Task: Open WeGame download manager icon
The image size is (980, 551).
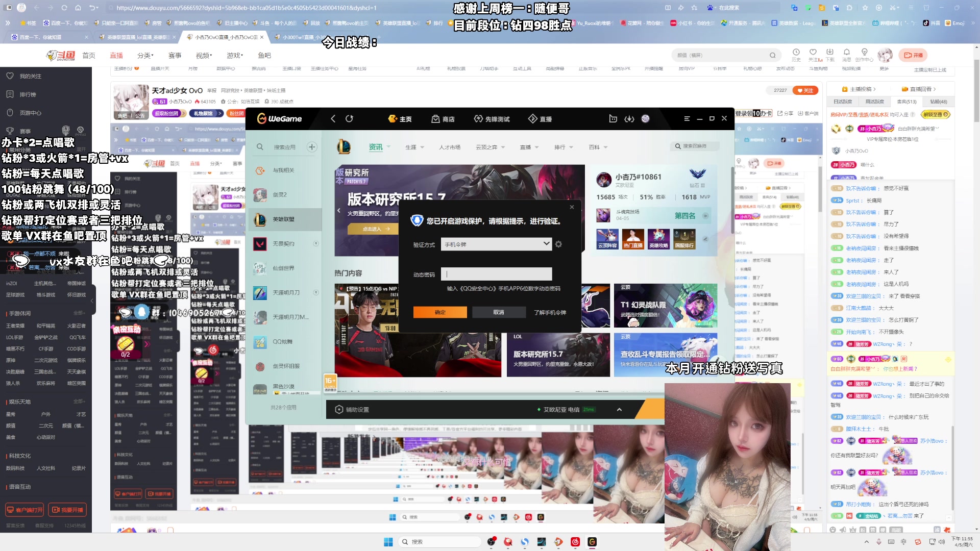Action: [x=629, y=118]
